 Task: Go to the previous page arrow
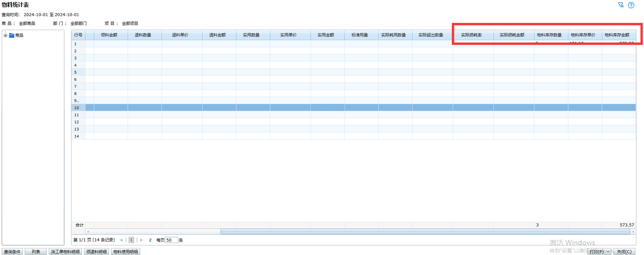point(122,240)
